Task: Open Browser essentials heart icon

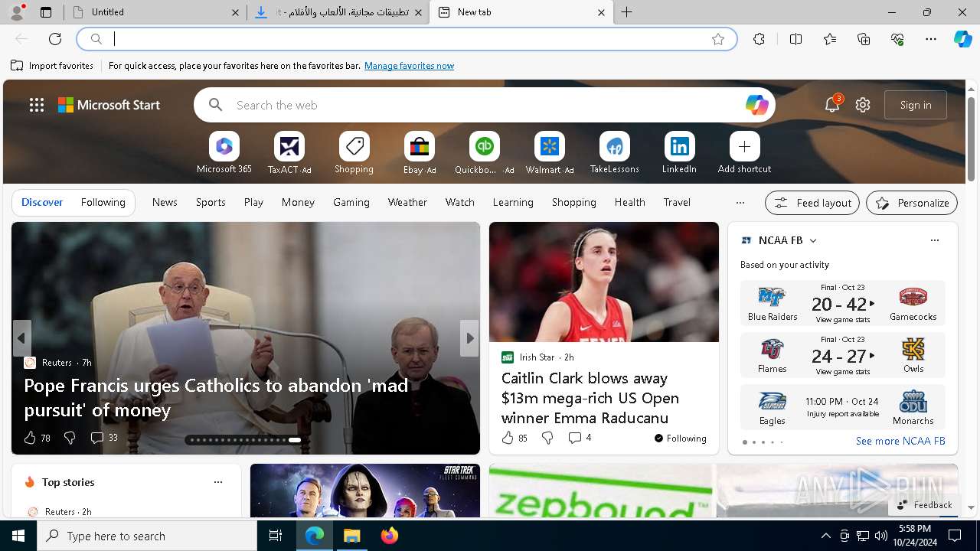Action: tap(897, 39)
